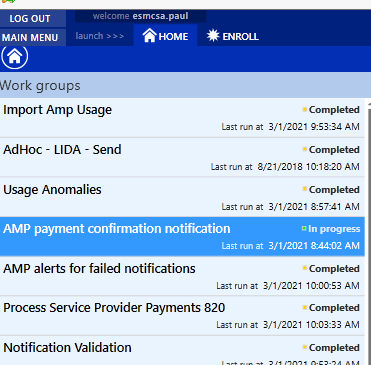
Task: Click Completed status of Process Service Provider Payments
Action: click(x=334, y=308)
